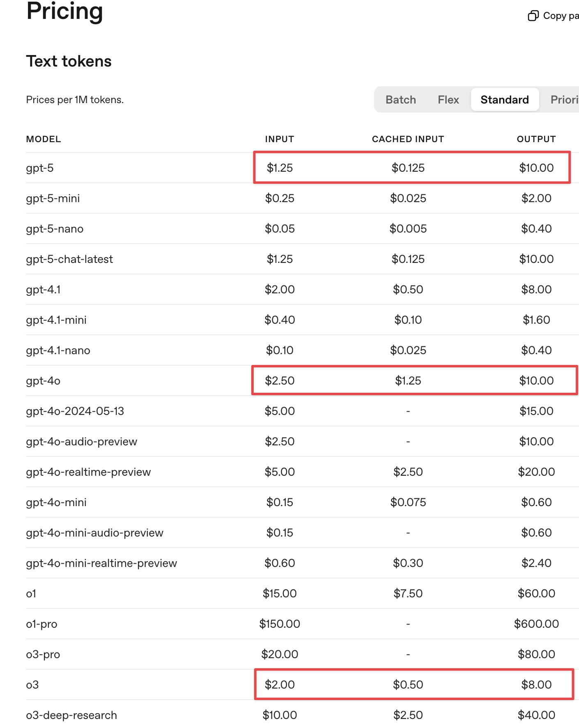Click the 'Prices per 1M tokens.' note
The width and height of the screenshot is (579, 728).
tap(75, 100)
